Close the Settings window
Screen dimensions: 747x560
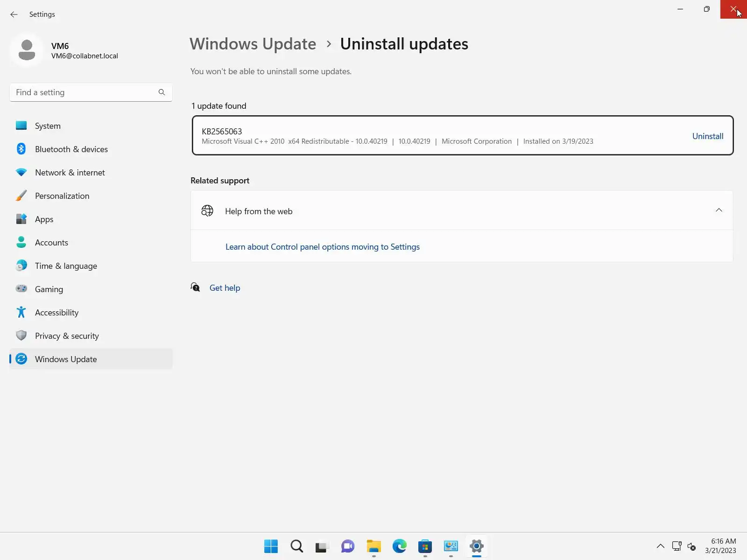pyautogui.click(x=733, y=9)
